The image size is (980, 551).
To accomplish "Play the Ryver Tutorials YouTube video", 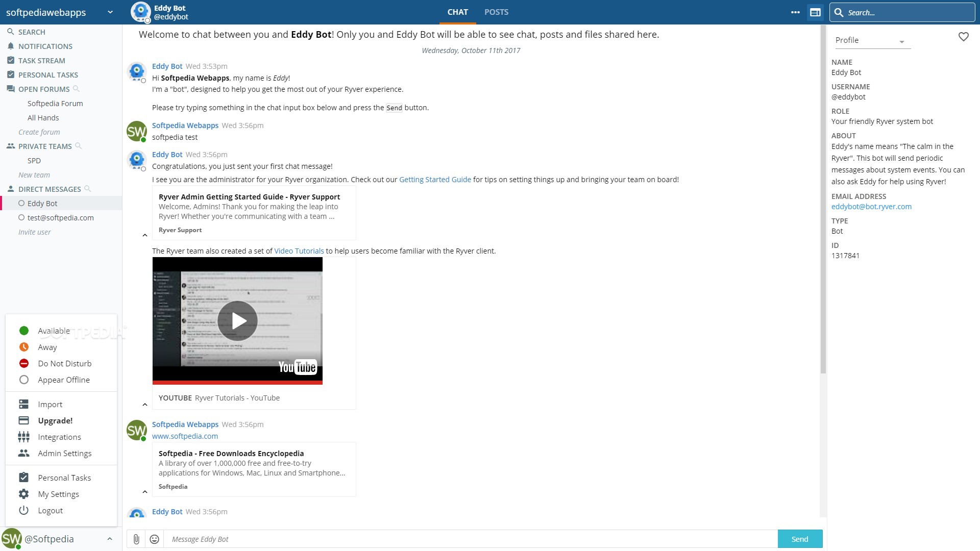I will (x=237, y=320).
